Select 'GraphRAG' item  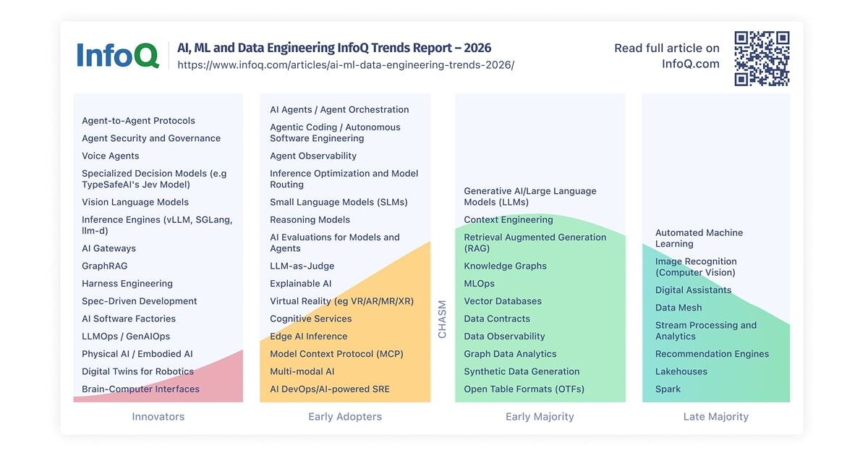pos(104,266)
